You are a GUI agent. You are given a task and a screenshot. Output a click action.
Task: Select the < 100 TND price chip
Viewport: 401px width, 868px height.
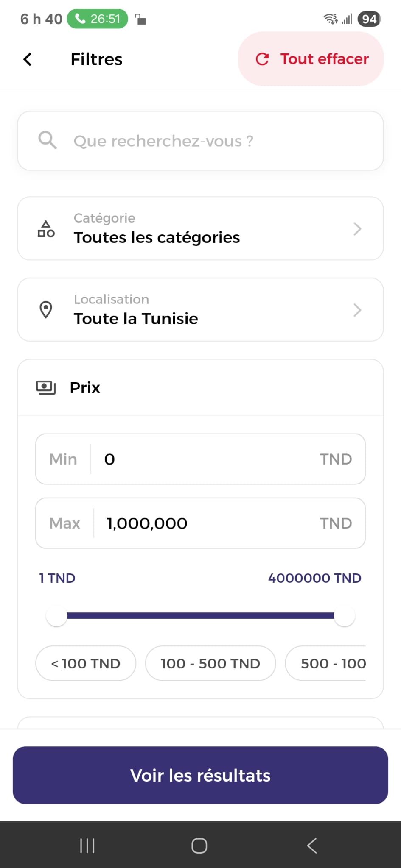[x=86, y=663]
